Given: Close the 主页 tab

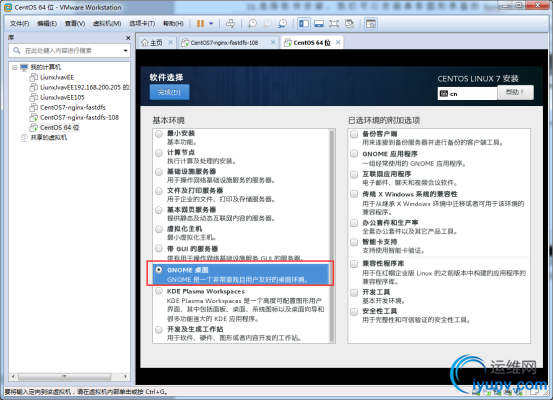Looking at the screenshot, I should pyautogui.click(x=170, y=42).
